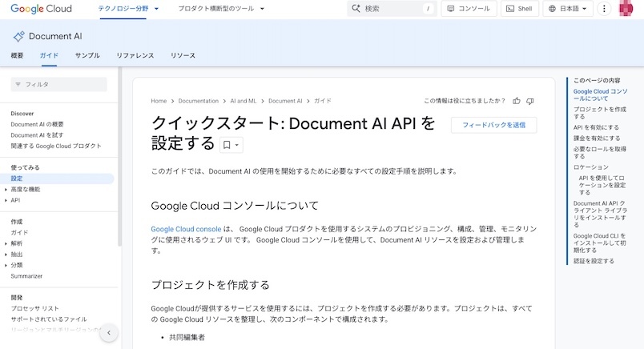Viewport: 644px width, 349px height.
Task: Click フィードバックを送信 button
Action: [493, 125]
